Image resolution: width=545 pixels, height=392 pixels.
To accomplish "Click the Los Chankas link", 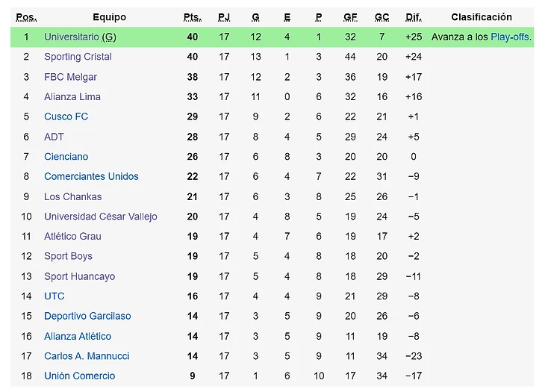I will tap(72, 196).
